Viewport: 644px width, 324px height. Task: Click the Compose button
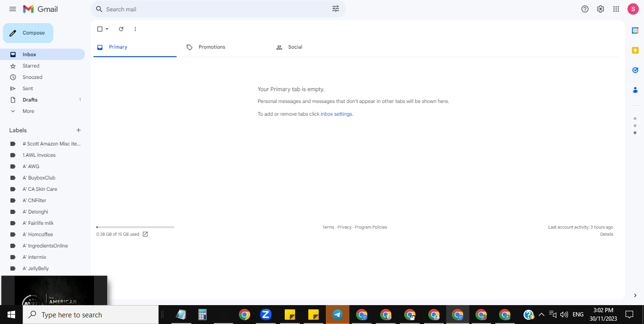pyautogui.click(x=28, y=33)
